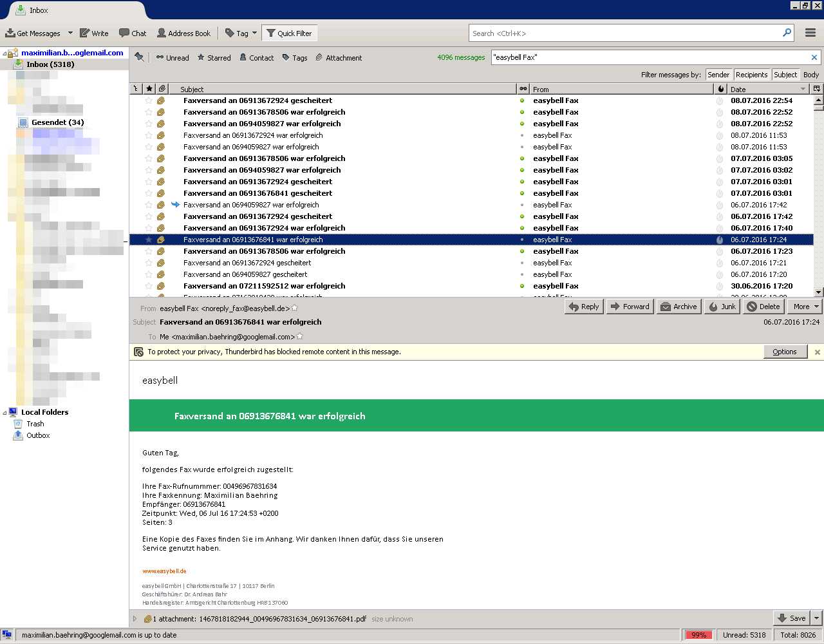Click the Get Messages icon

click(x=11, y=33)
